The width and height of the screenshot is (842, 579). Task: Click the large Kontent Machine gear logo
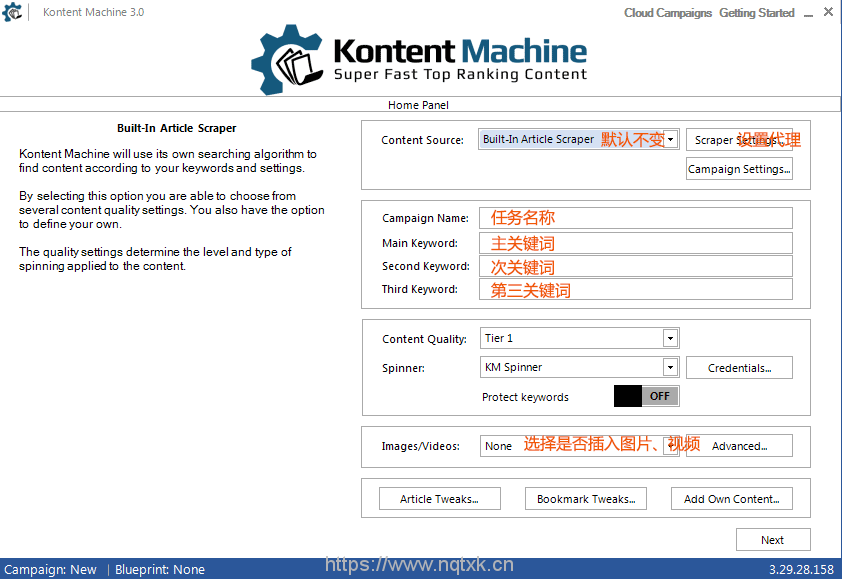tap(287, 59)
